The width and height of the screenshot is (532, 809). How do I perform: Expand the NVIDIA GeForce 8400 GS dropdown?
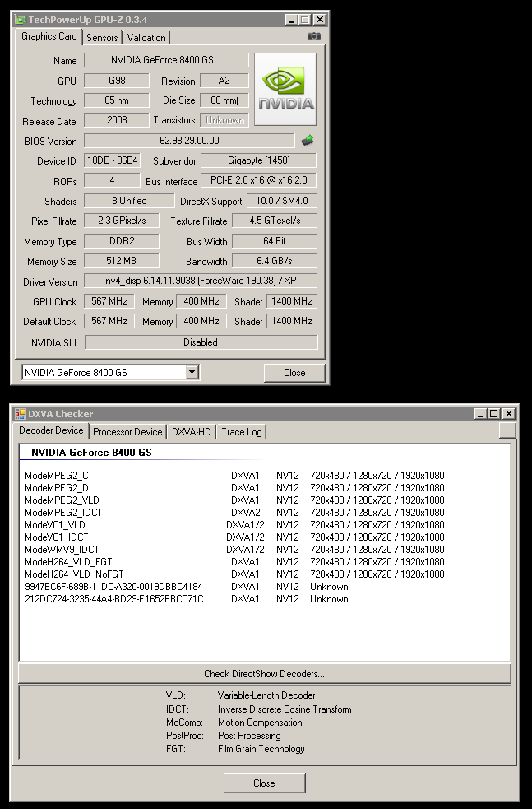pos(192,372)
